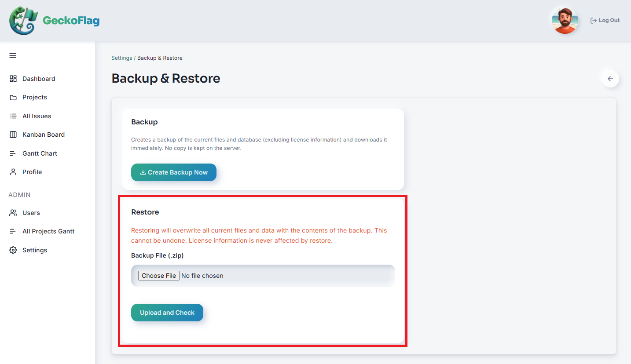Image resolution: width=631 pixels, height=364 pixels.
Task: Open the user avatar picture
Action: (565, 21)
